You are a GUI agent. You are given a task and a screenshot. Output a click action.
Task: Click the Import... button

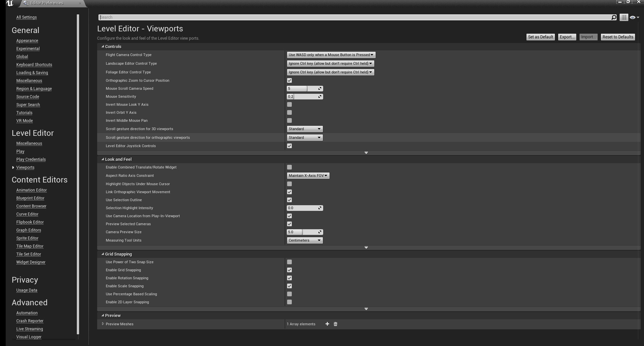[x=588, y=37]
